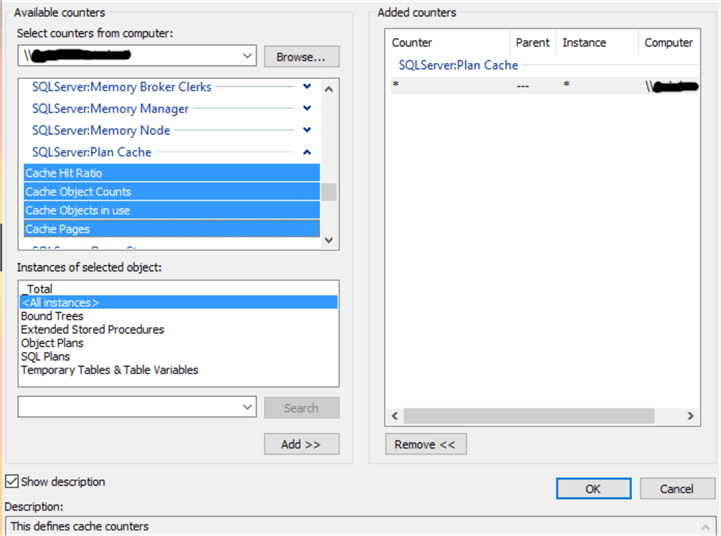Click the Search button
Screen dimensions: 721x536
click(x=302, y=408)
